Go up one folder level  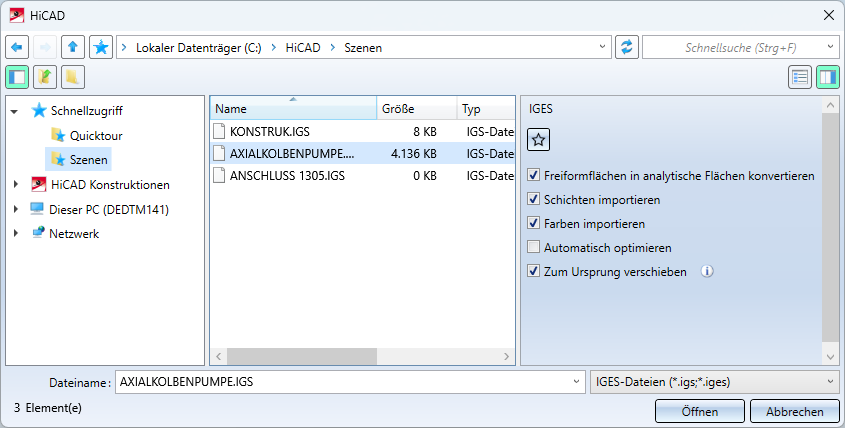pos(73,47)
